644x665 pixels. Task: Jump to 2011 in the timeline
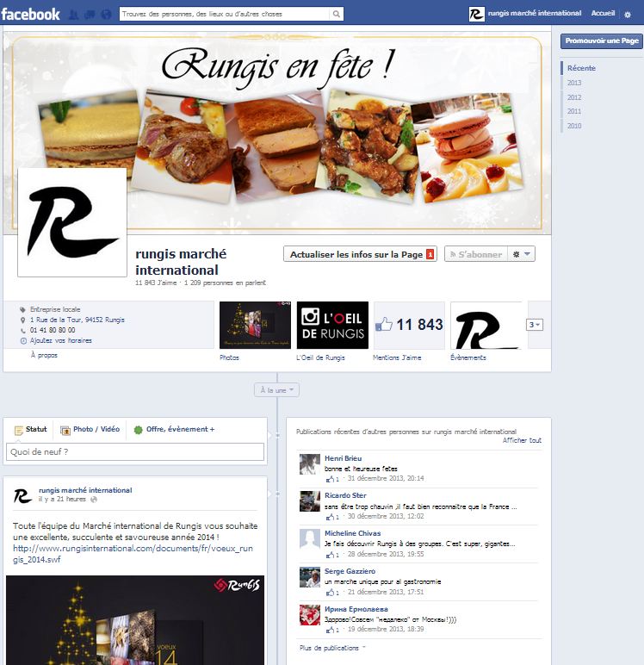coord(574,111)
